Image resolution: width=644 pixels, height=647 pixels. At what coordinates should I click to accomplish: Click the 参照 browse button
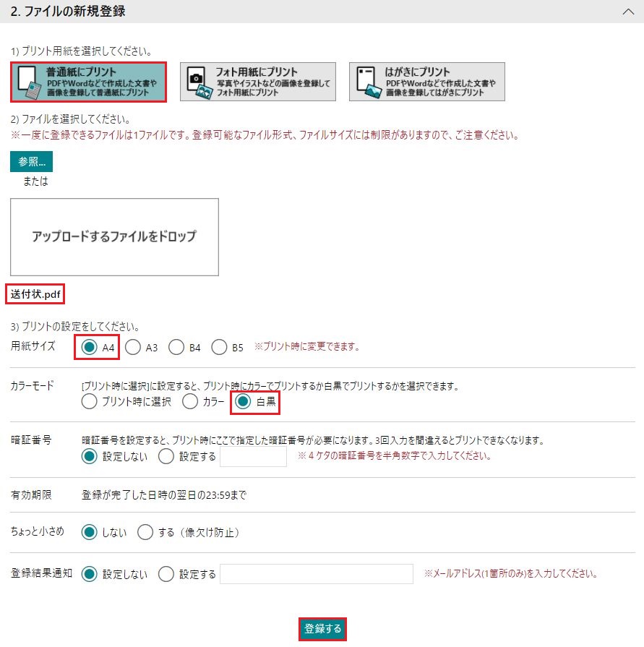(31, 161)
